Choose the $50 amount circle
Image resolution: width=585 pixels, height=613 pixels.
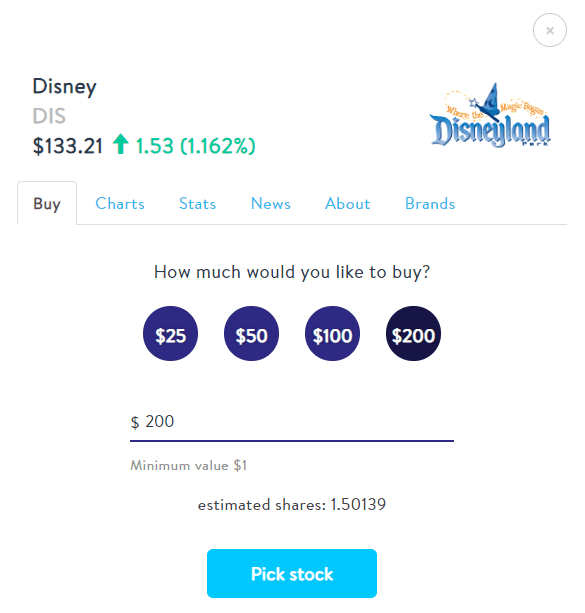(251, 333)
